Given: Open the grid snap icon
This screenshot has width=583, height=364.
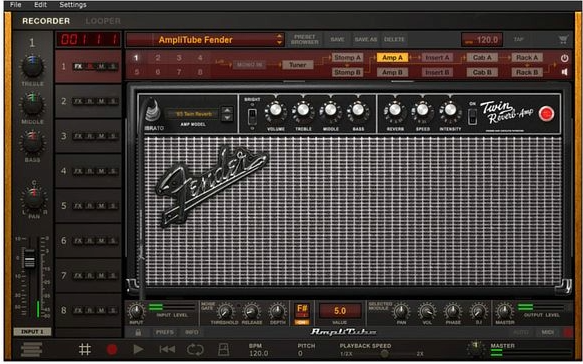Looking at the screenshot, I should 85,349.
